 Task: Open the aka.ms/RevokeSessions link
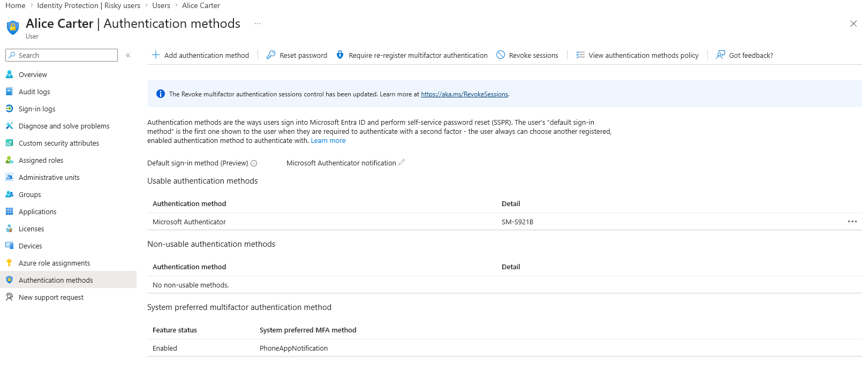(x=464, y=94)
